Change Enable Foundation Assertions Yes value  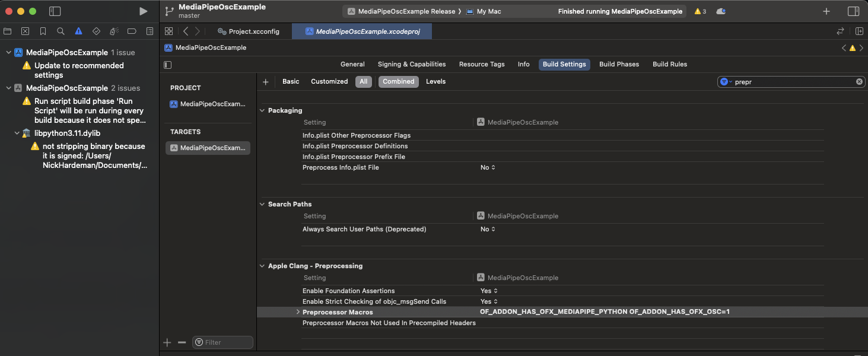click(x=489, y=291)
